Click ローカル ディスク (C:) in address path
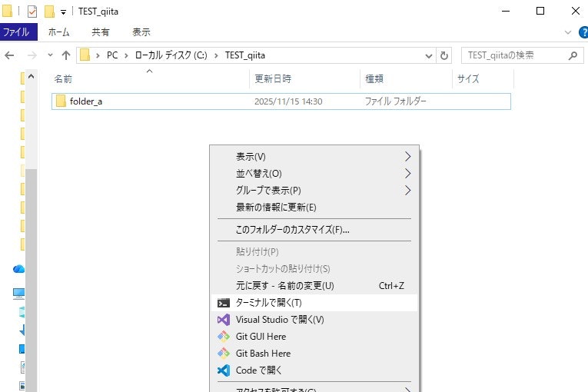 coord(171,55)
